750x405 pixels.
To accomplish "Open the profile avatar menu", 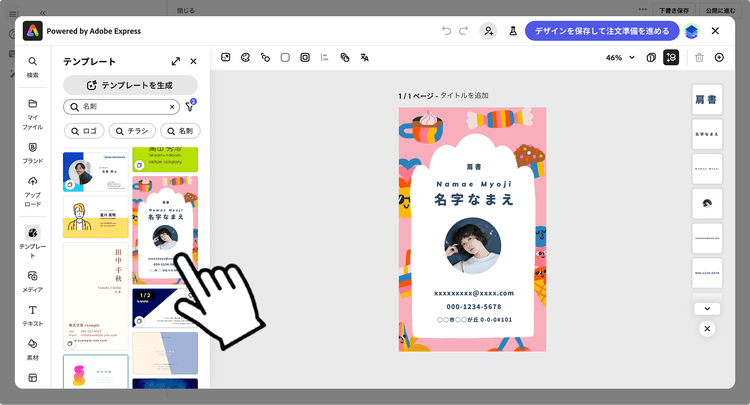I will coord(692,31).
